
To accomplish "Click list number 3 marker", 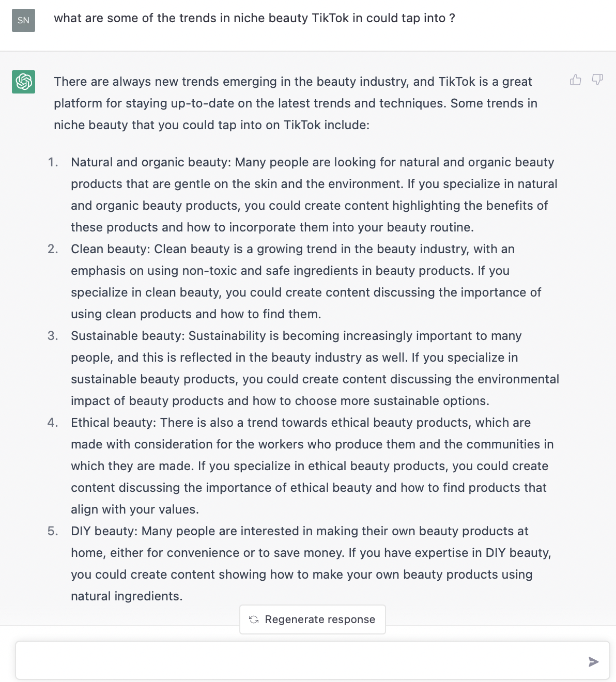I will (53, 336).
